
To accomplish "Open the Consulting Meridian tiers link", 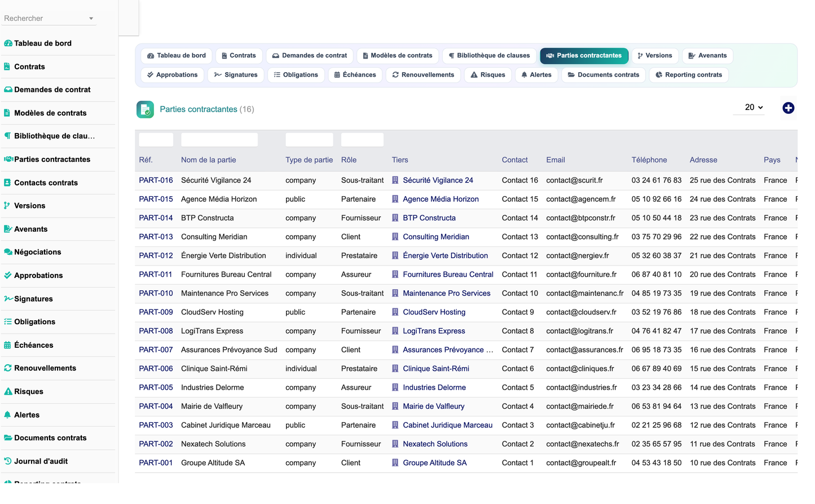I will click(x=436, y=237).
